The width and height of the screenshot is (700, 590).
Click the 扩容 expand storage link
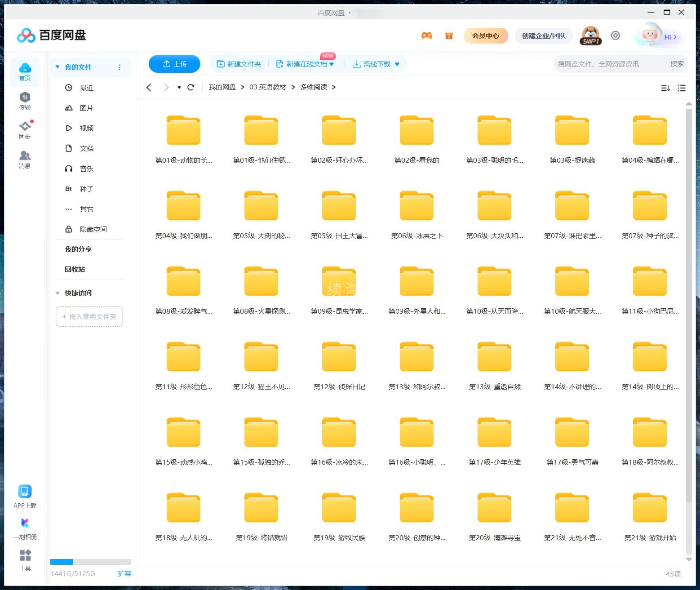coord(124,573)
